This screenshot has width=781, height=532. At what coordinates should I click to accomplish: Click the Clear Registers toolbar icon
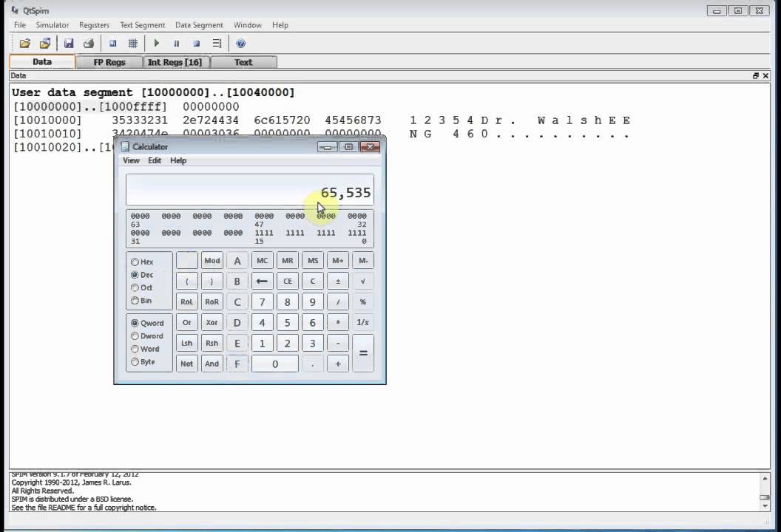[113, 44]
